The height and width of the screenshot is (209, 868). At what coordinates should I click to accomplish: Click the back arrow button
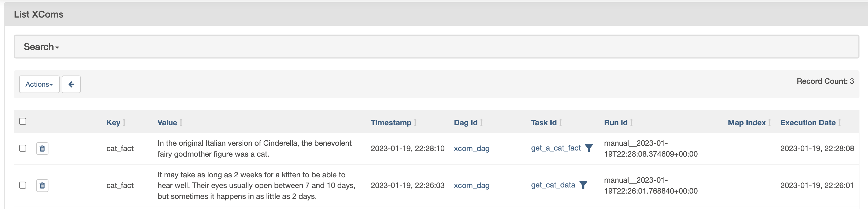click(x=71, y=84)
